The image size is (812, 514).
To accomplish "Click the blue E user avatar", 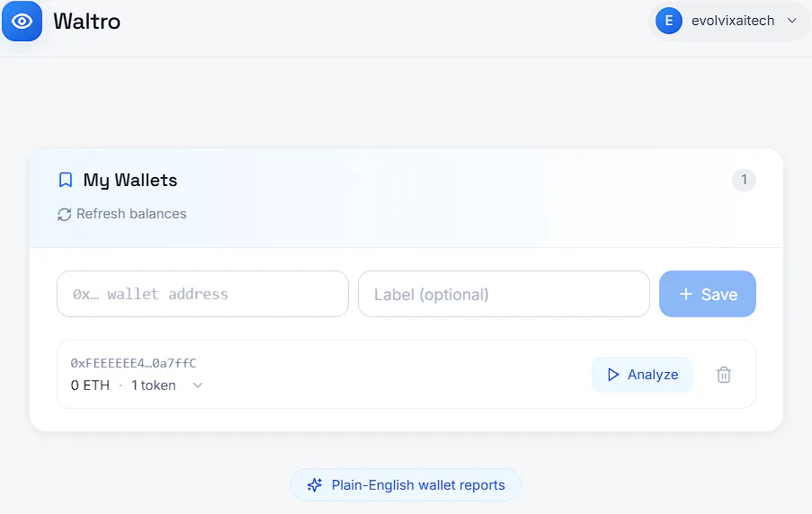I will pyautogui.click(x=668, y=21).
